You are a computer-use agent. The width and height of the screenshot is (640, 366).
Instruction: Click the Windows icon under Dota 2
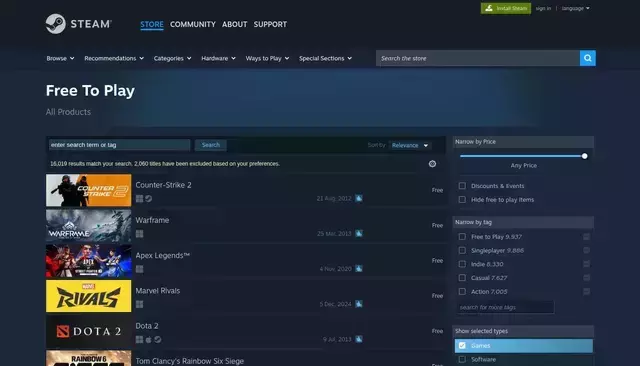(x=139, y=339)
